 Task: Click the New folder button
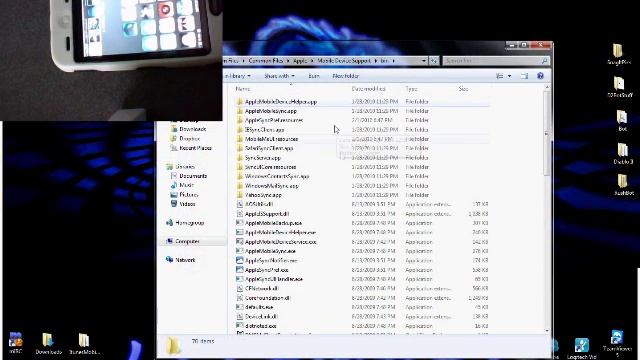tap(346, 76)
